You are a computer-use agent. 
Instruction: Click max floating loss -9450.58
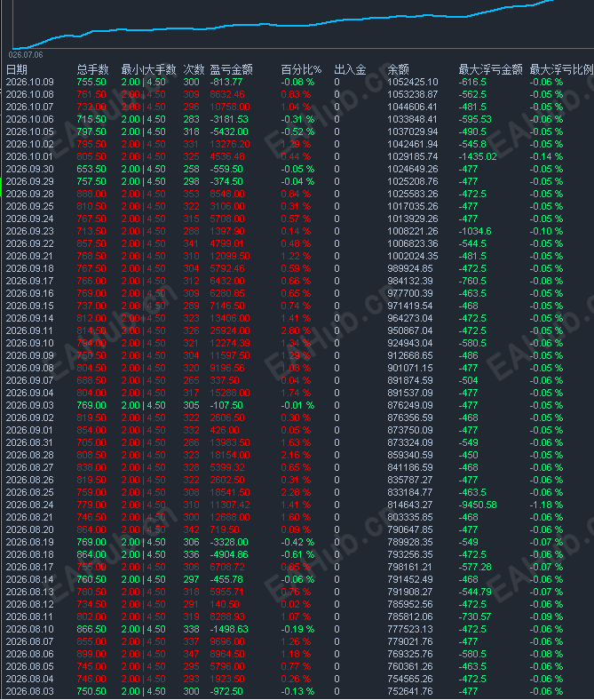pyautogui.click(x=478, y=505)
